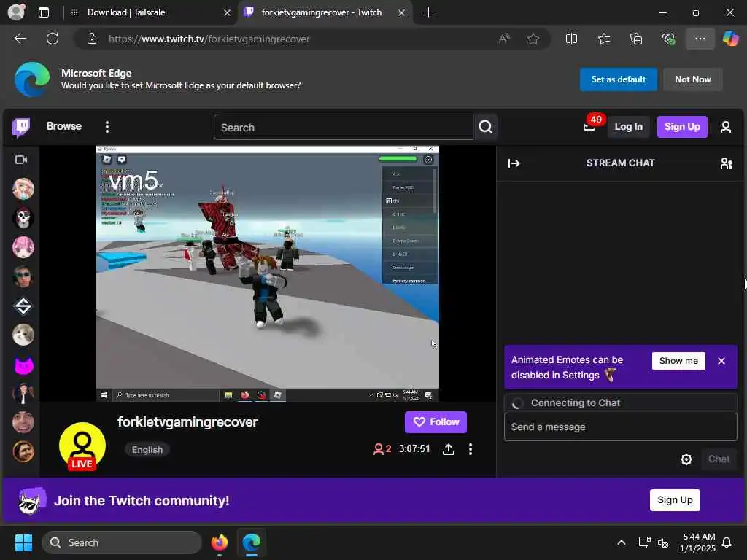The image size is (747, 560).
Task: Click the address bar URL
Action: click(209, 39)
